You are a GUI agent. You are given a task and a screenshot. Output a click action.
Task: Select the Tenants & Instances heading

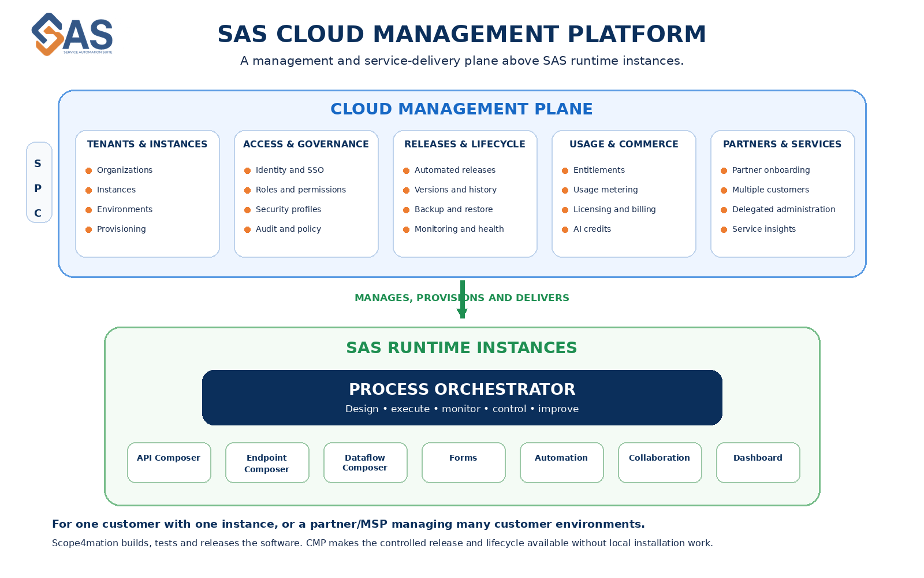(147, 144)
